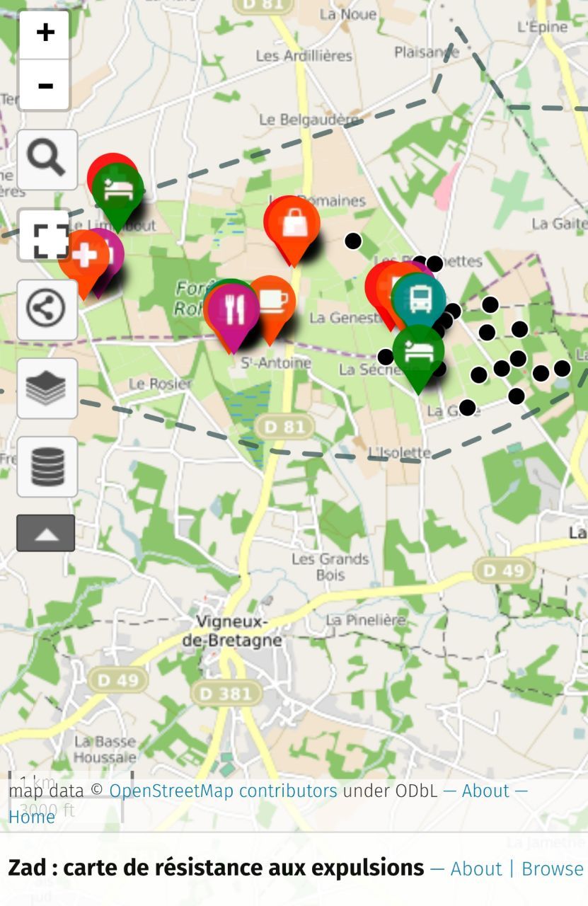
Task: Open the layers stack button
Action: pos(47,388)
